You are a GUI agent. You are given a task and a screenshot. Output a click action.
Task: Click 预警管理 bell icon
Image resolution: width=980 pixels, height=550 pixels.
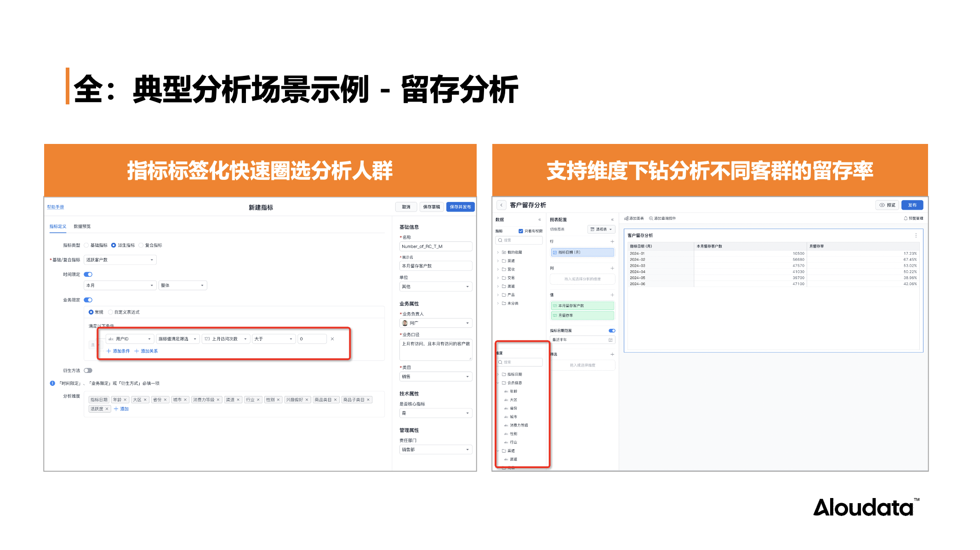(x=906, y=218)
